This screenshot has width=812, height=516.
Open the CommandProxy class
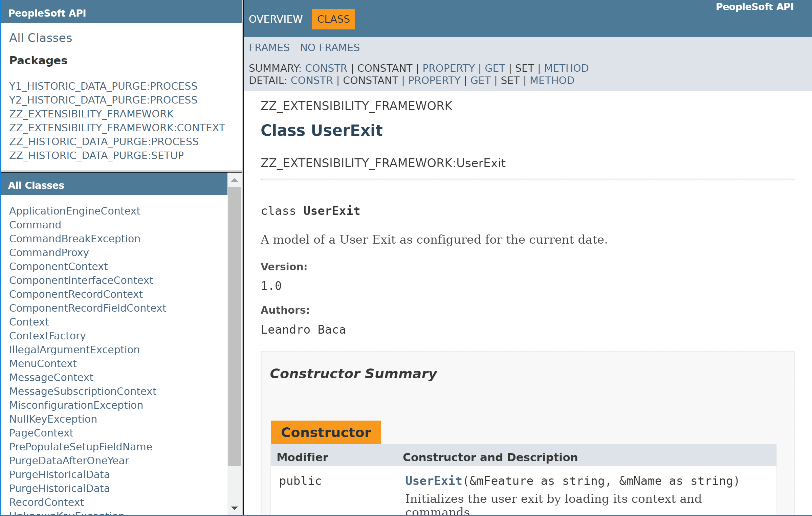(49, 253)
